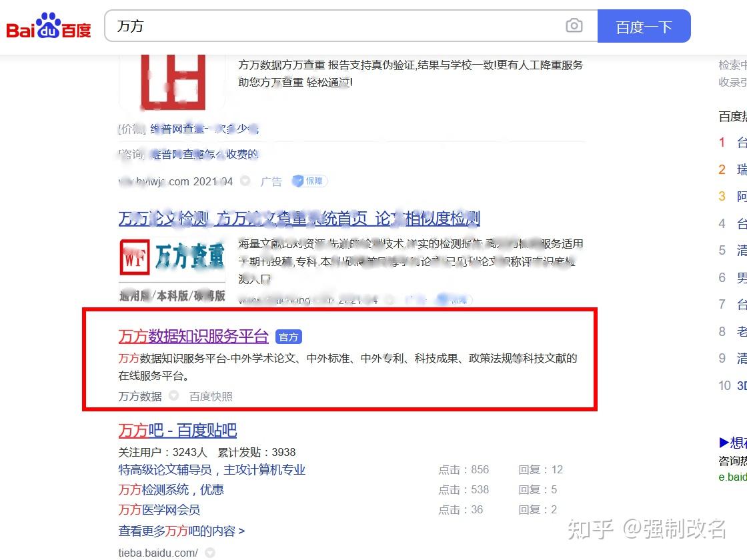This screenshot has height=560, width=747.
Task: Open post 万方医学网会员
Action: click(x=159, y=509)
